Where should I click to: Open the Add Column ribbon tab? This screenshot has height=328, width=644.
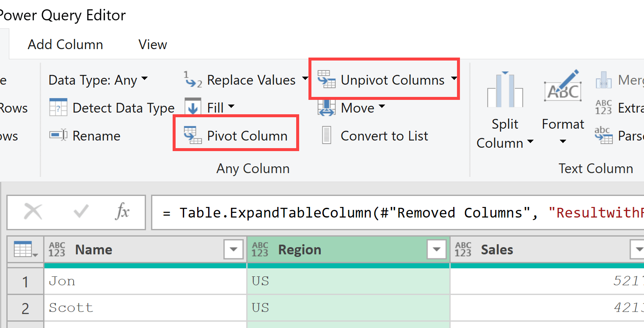tap(65, 44)
